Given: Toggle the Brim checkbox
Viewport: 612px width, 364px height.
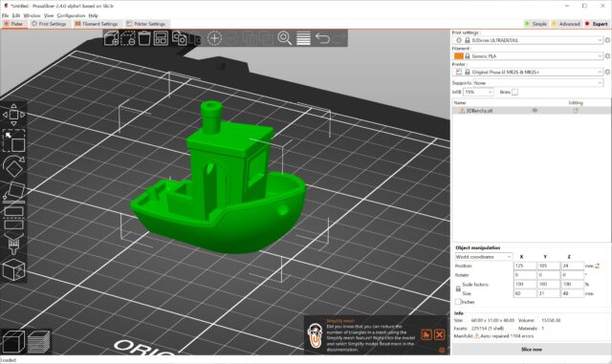Looking at the screenshot, I should pyautogui.click(x=514, y=92).
